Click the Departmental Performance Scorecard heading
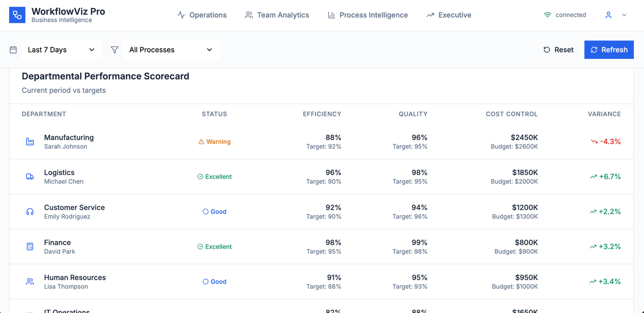 [106, 76]
